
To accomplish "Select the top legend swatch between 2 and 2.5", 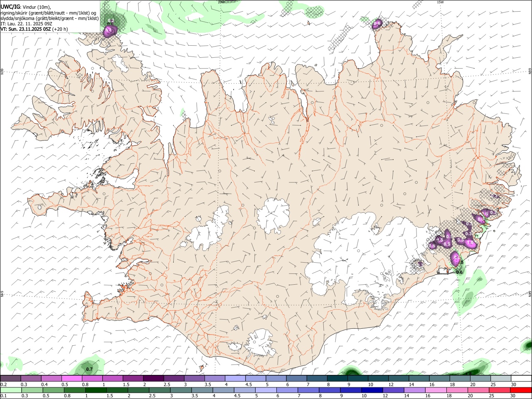I will click(x=153, y=378).
